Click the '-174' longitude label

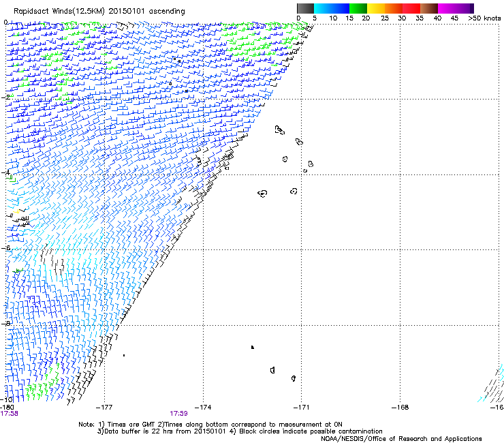tap(203, 408)
